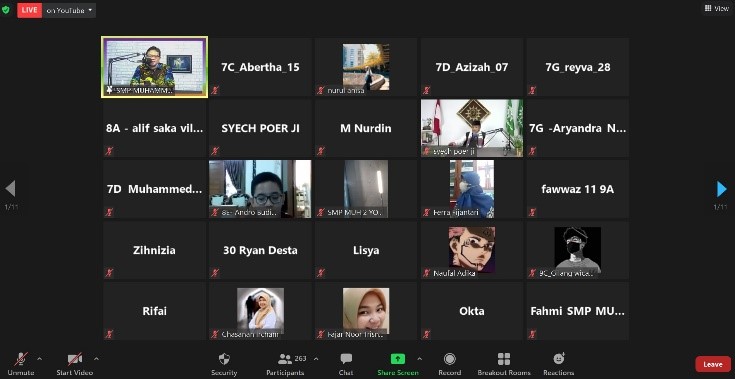The width and height of the screenshot is (735, 379).
Task: Select the 8A - alif saka participant tile
Action: 155,128
